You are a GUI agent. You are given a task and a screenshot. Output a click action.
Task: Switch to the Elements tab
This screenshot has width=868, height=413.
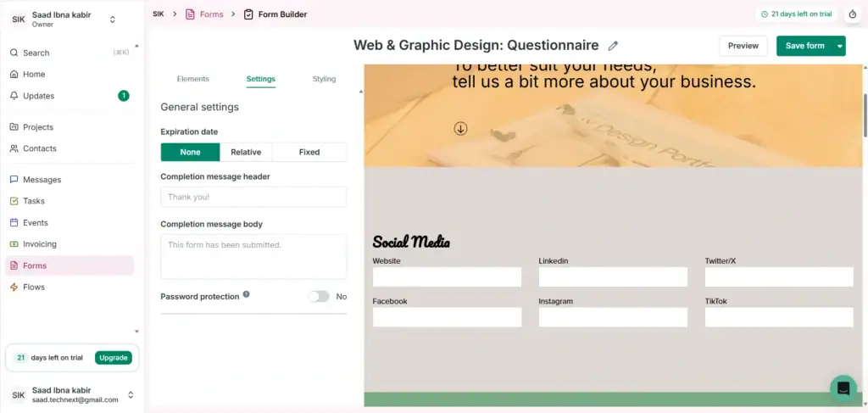tap(193, 79)
